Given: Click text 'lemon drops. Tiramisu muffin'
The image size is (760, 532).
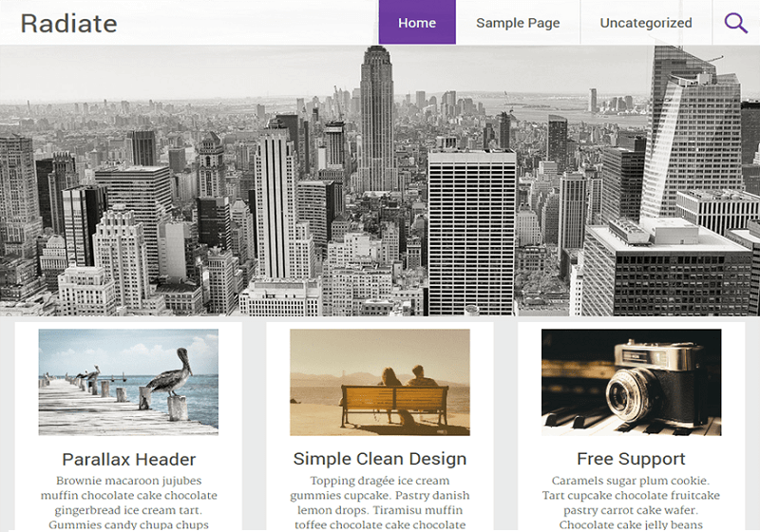Looking at the screenshot, I should pos(380,510).
